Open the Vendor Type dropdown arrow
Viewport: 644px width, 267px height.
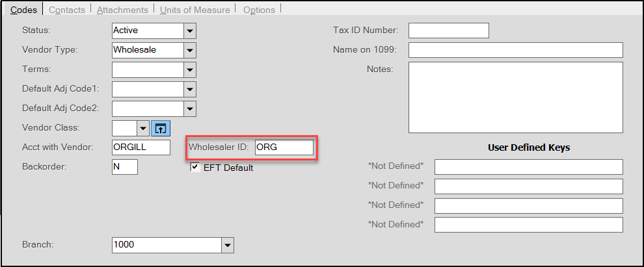pyautogui.click(x=189, y=50)
